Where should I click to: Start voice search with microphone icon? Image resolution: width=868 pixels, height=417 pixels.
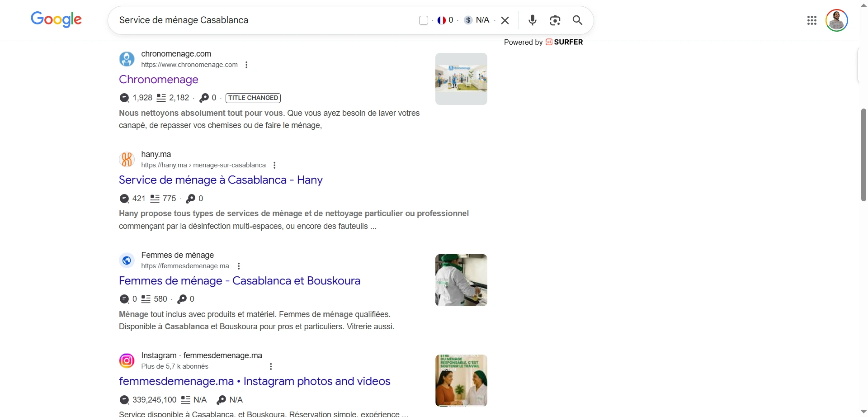click(533, 20)
